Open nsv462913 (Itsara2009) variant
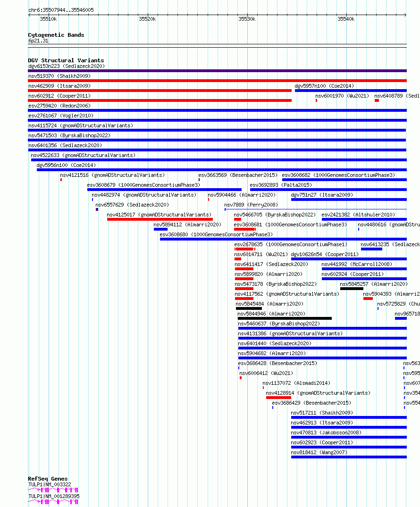This screenshot has width=420, height=507. coord(322,423)
